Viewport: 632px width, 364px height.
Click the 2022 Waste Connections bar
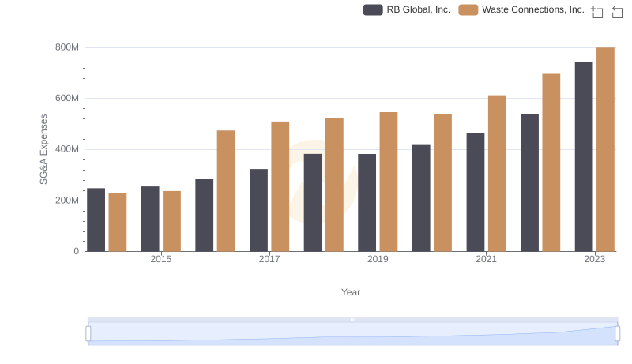click(551, 163)
